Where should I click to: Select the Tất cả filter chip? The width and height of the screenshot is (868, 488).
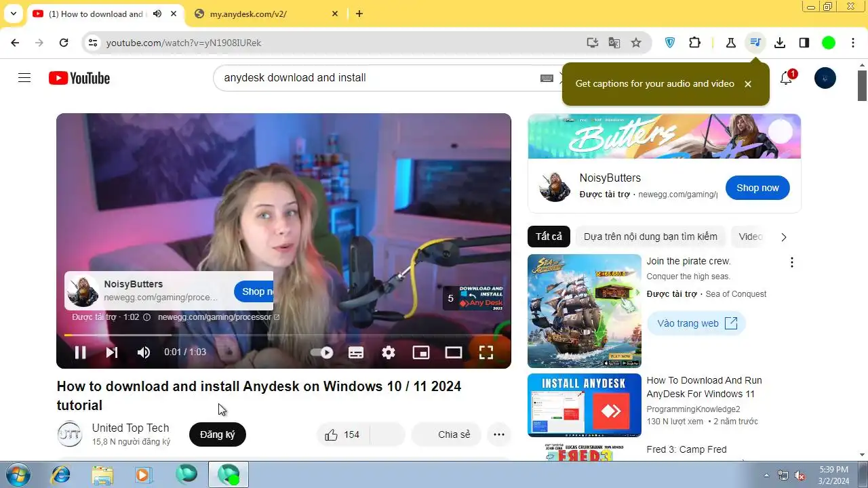coord(549,237)
